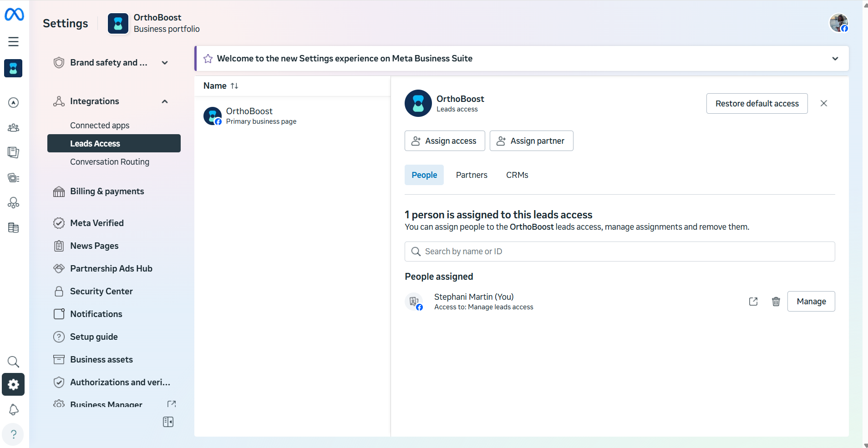This screenshot has width=868, height=448.
Task: Open the hamburger menu
Action: (x=13, y=41)
